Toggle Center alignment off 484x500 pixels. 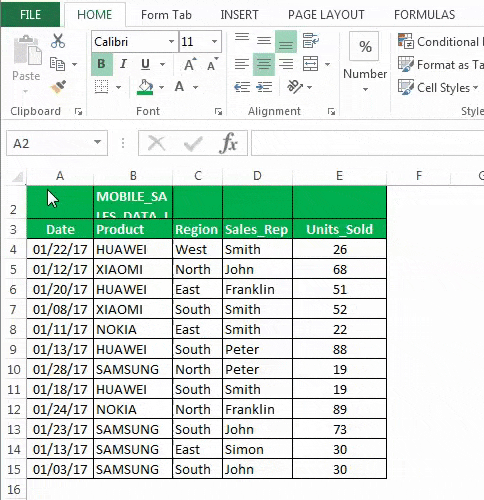(264, 64)
